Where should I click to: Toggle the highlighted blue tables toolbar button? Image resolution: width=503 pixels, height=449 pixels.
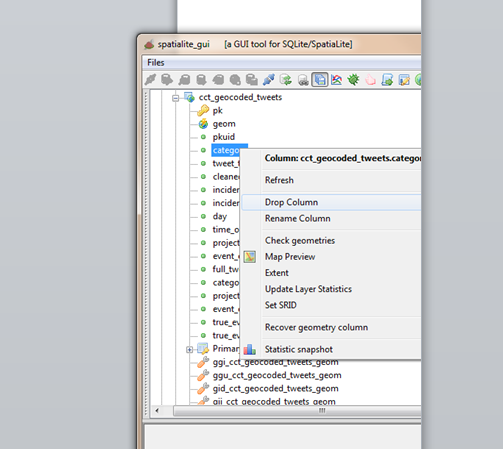pyautogui.click(x=320, y=80)
